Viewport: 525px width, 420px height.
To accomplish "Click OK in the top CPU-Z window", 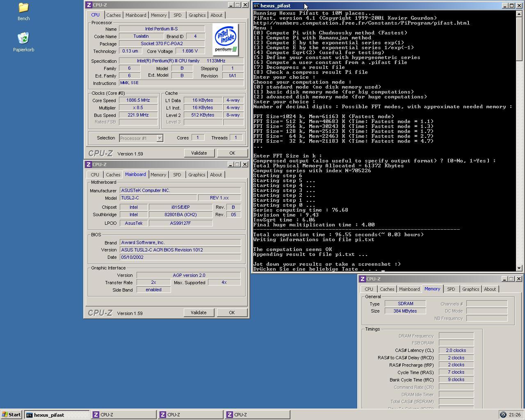I will click(x=232, y=153).
